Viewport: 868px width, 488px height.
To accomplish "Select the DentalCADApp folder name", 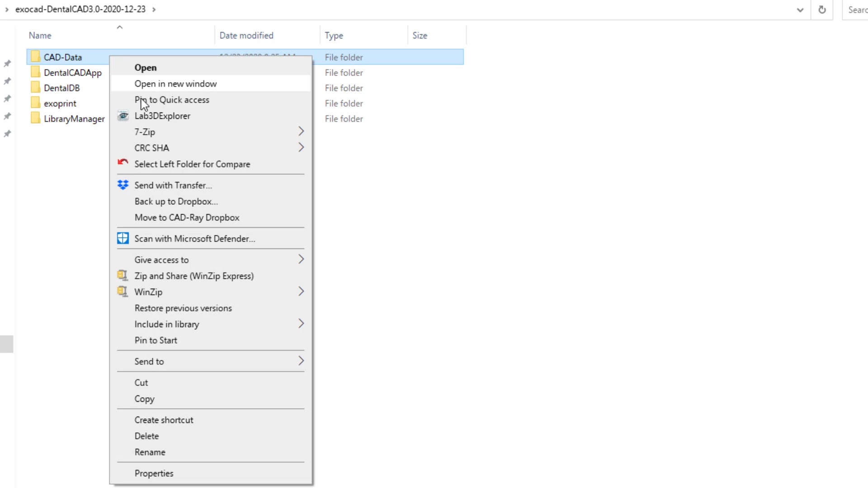I will (73, 73).
